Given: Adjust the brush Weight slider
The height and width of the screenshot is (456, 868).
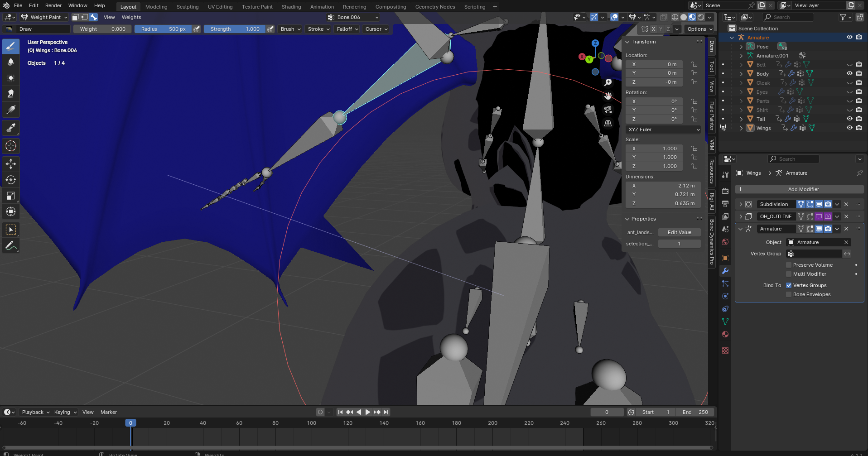Looking at the screenshot, I should 103,29.
